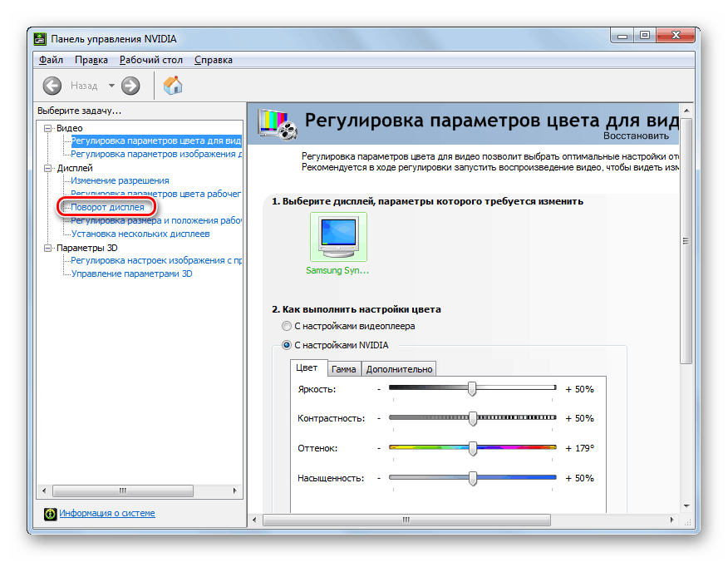The height and width of the screenshot is (562, 728).
Task: Collapse the Параметры 3D tree node
Action: (x=48, y=248)
